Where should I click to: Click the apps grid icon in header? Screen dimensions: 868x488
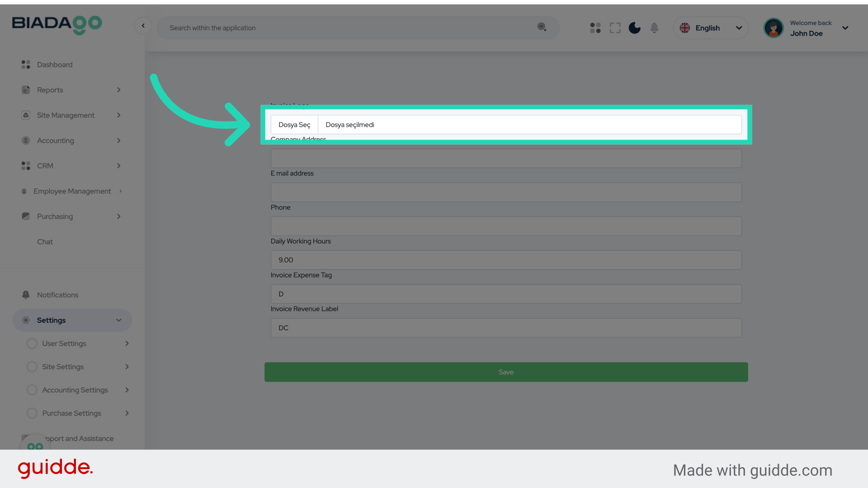595,28
